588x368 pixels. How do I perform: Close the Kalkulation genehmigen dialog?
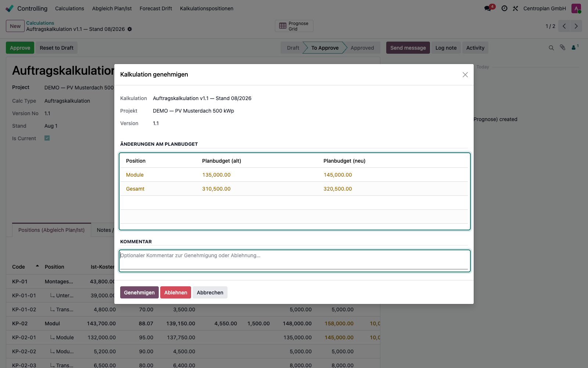[x=465, y=75]
